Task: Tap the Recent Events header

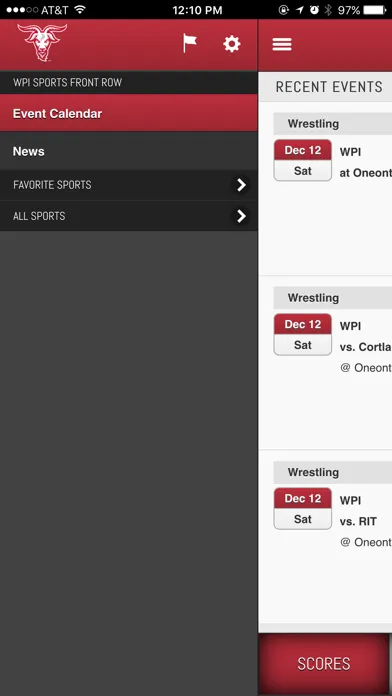Action: (x=329, y=87)
